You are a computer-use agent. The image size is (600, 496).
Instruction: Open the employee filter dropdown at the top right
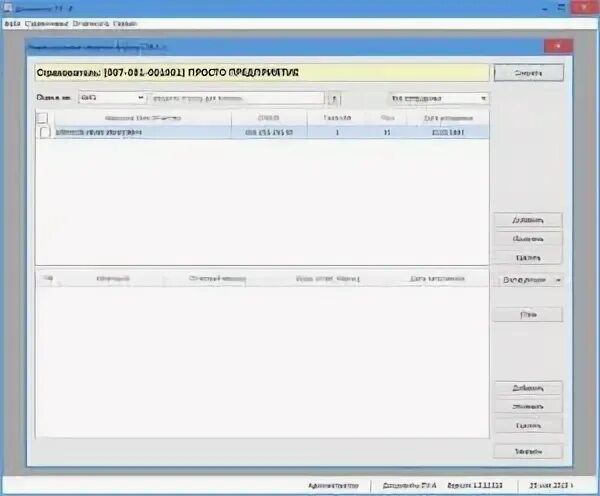pos(439,99)
